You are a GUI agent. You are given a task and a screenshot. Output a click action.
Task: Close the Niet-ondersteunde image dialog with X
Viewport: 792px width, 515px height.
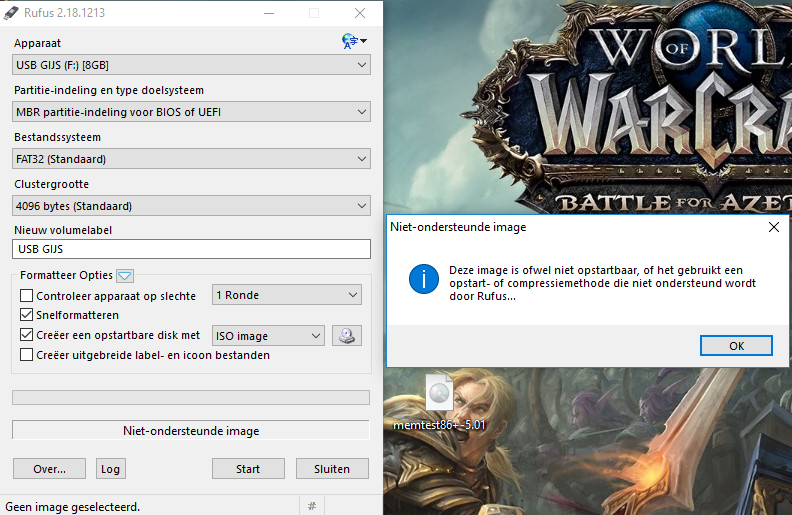click(774, 227)
